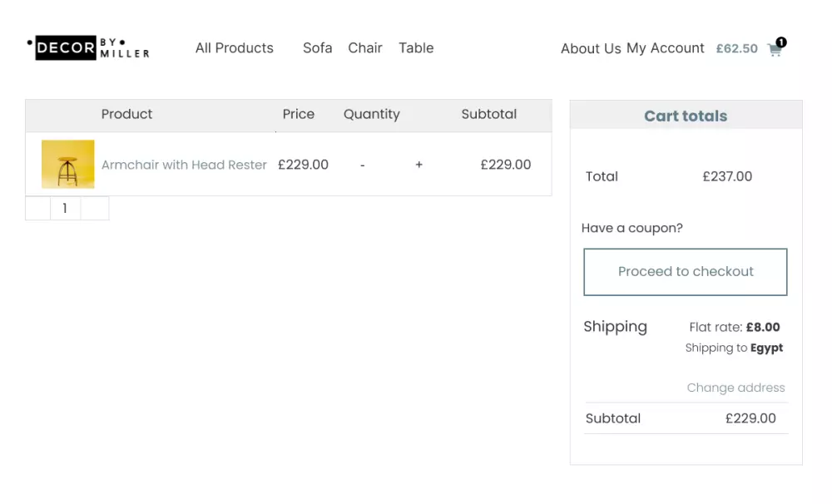Click the Decor by Miller logo
Image resolution: width=832 pixels, height=504 pixels.
88,48
